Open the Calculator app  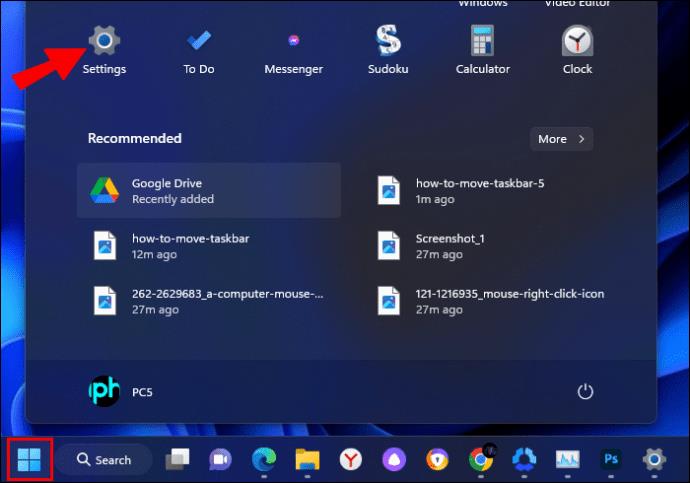[483, 49]
